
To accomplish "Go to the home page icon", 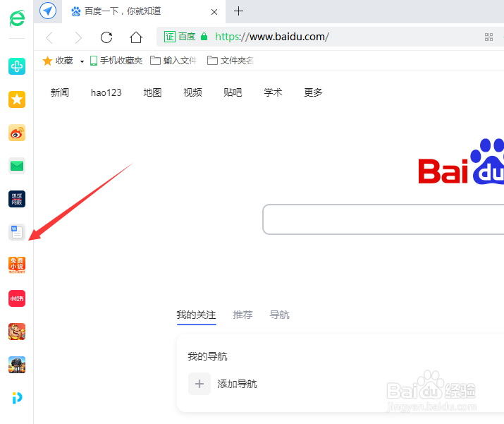I will pyautogui.click(x=135, y=37).
